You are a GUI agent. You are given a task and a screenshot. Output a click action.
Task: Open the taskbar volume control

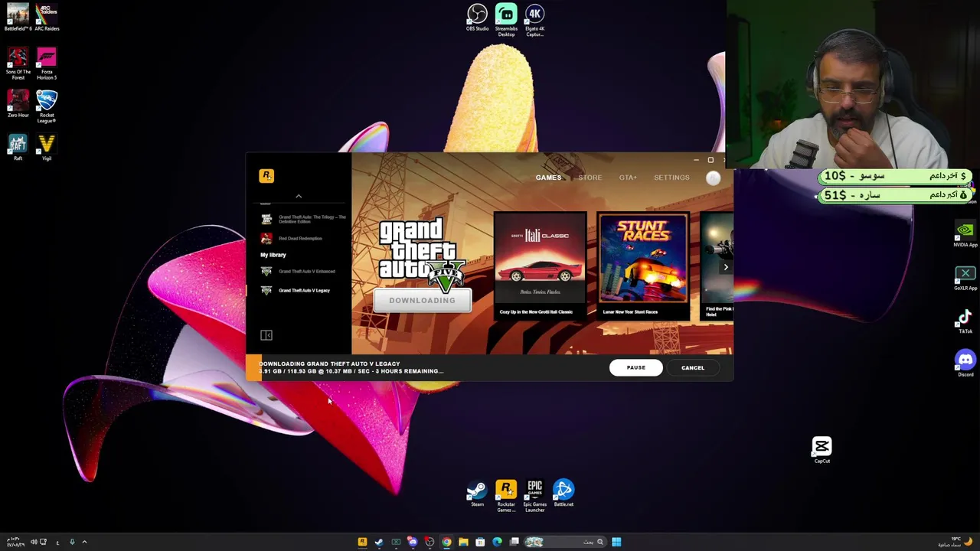(33, 542)
